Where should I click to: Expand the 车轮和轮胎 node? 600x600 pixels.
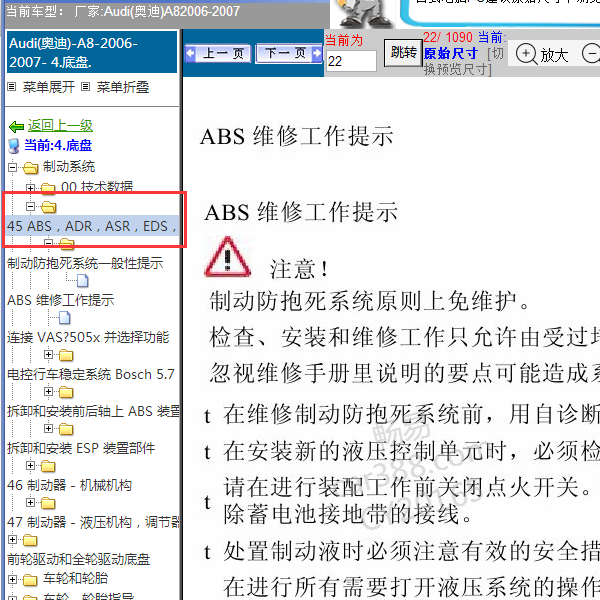12,579
